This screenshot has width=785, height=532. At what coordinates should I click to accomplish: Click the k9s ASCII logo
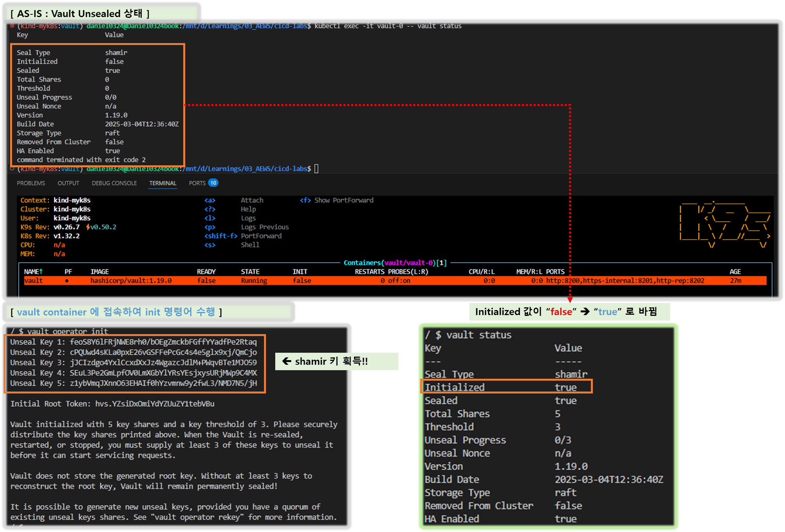[x=725, y=225]
